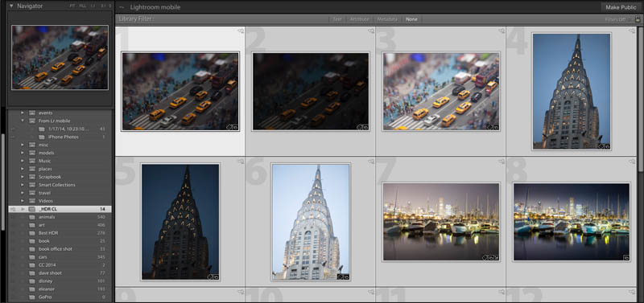Open Navigator zoom ratio dropdown arrows
Viewport: 644px width, 303px height.
tap(109, 6)
